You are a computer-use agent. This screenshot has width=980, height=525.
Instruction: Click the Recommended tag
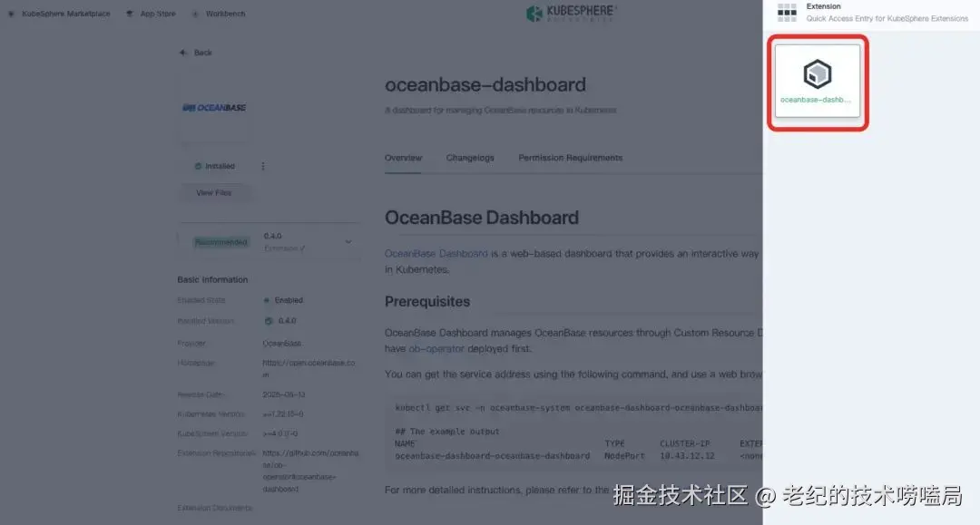(x=220, y=242)
